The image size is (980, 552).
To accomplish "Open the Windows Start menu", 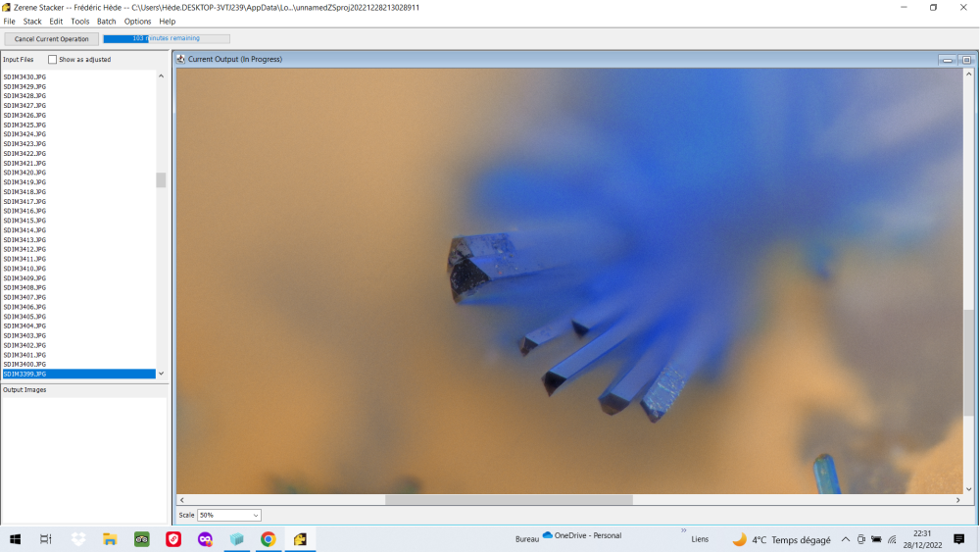I will (x=15, y=539).
